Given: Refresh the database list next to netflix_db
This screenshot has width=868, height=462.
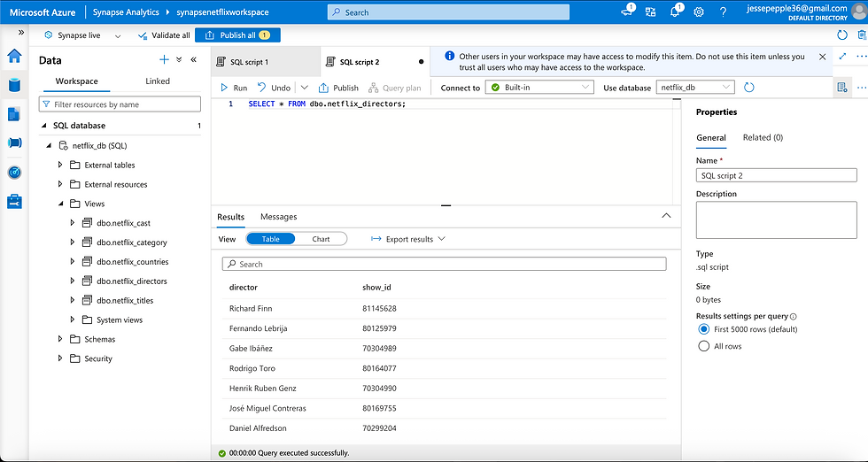Looking at the screenshot, I should (x=749, y=88).
